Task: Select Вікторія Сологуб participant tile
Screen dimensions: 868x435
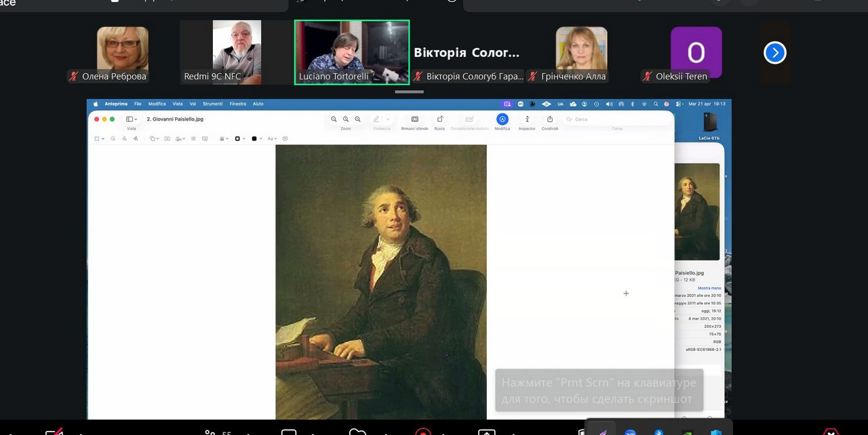Action: click(467, 52)
